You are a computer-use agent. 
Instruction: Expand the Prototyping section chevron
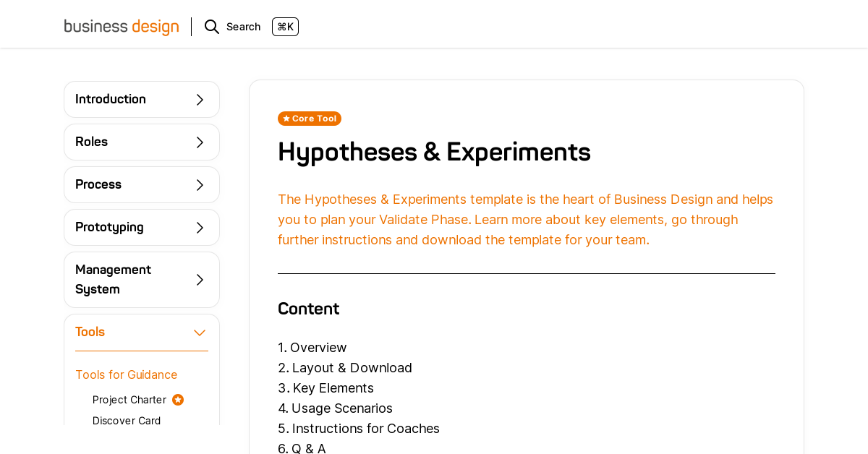click(200, 228)
